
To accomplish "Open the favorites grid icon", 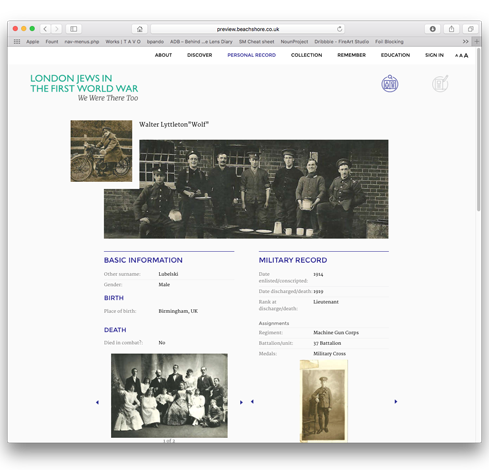I will tap(17, 42).
